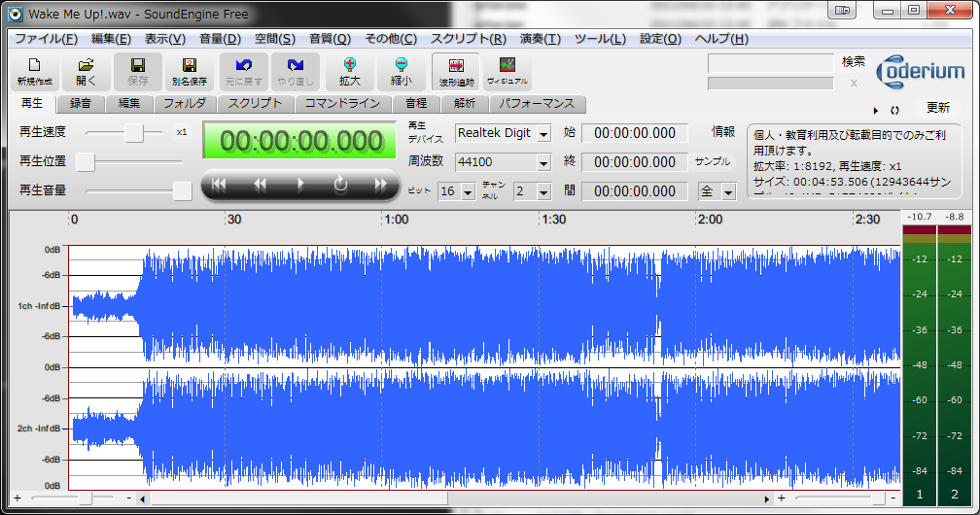Open the ヴィジュアル visual icon
The image size is (980, 515).
click(x=507, y=71)
